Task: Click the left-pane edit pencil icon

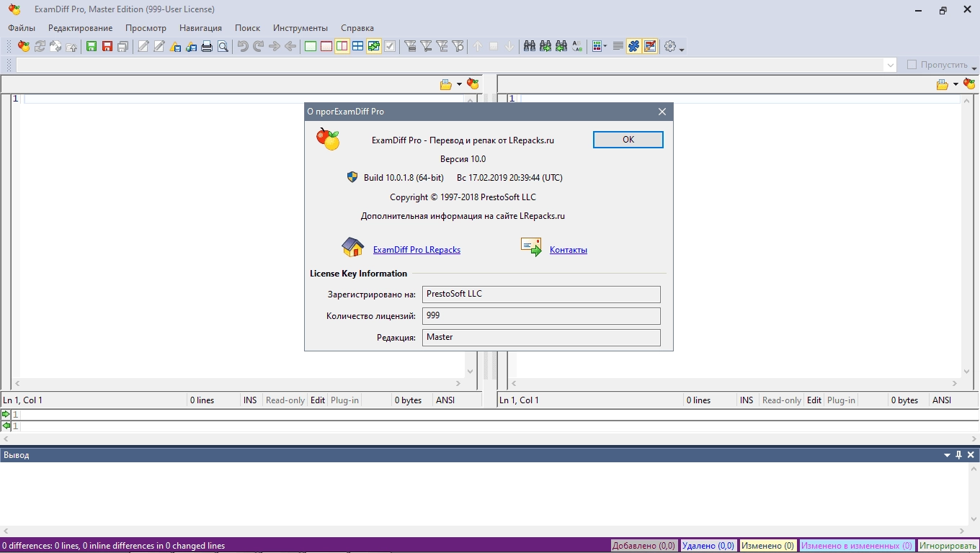Action: [x=143, y=46]
